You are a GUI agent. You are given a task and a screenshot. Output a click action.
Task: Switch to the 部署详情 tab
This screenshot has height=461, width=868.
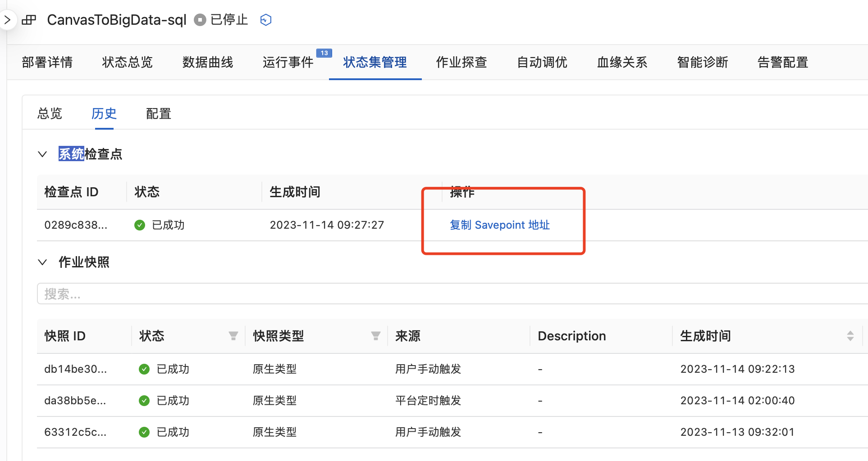[x=47, y=62]
